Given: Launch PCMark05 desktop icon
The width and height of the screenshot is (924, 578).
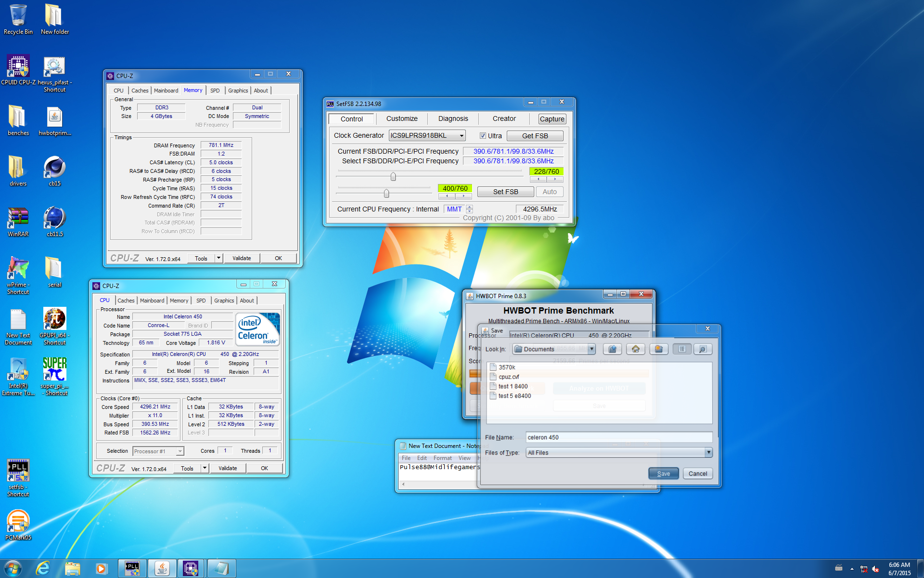Looking at the screenshot, I should (18, 525).
